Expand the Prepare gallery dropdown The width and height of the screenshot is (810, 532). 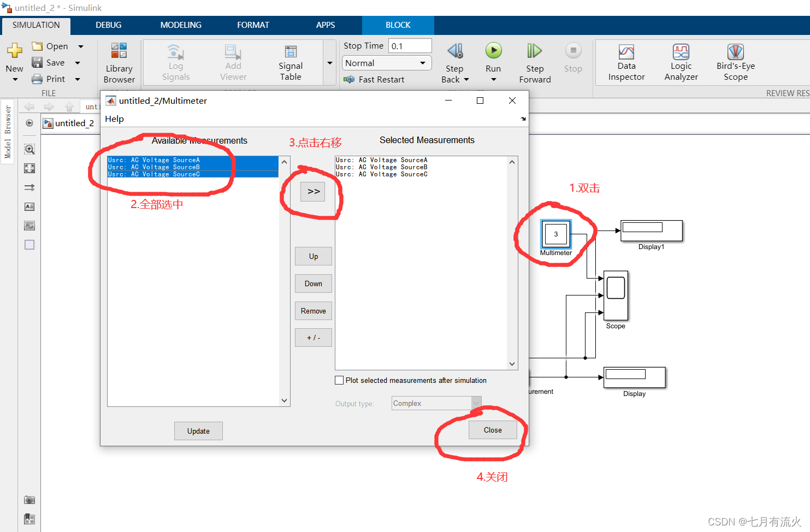pos(330,63)
